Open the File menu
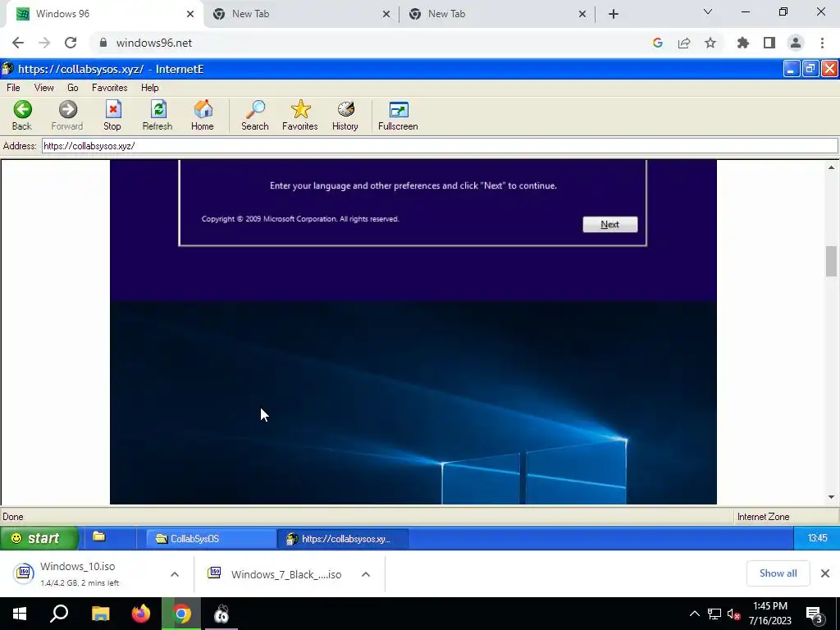 pyautogui.click(x=13, y=87)
